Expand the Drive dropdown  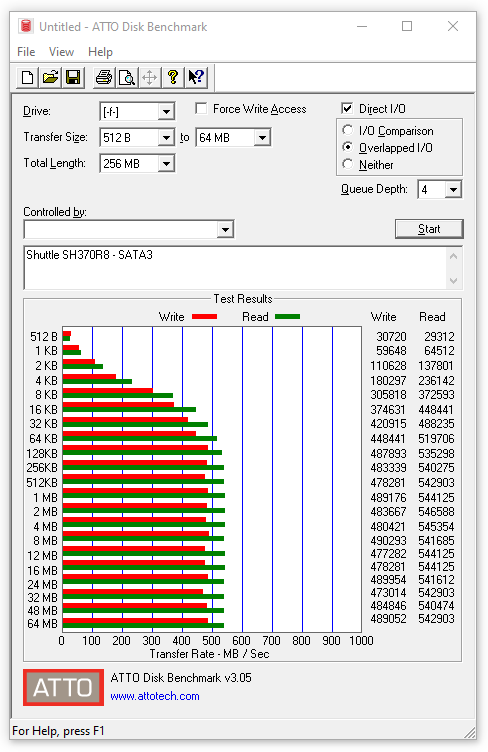[x=166, y=112]
